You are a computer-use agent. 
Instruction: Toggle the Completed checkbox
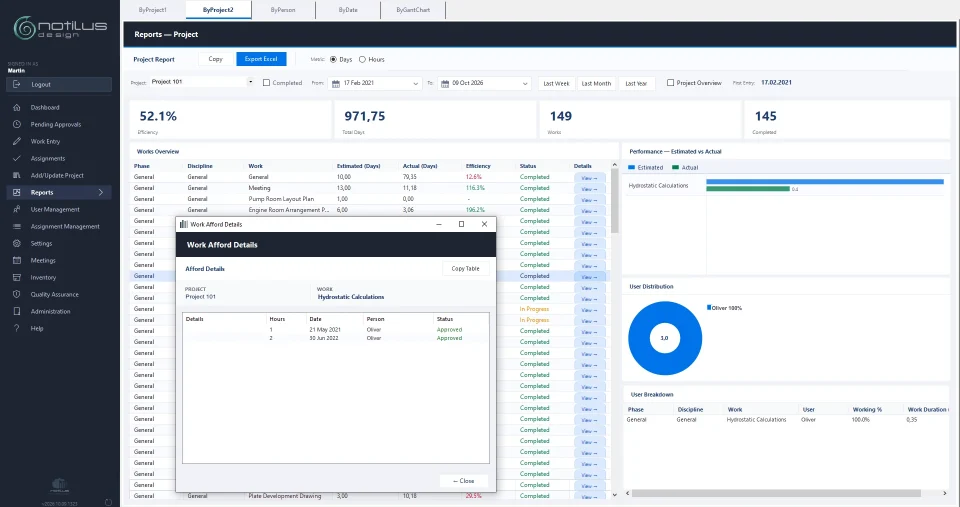266,83
